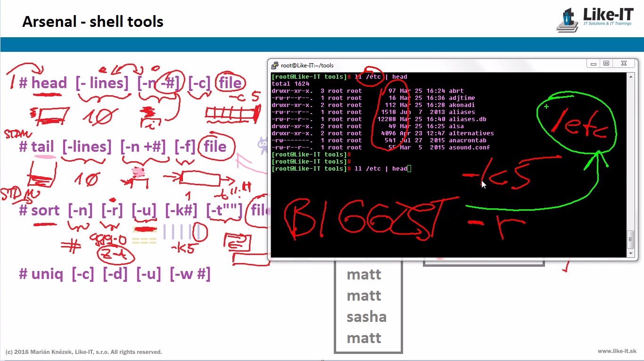
Task: Minimize the root@Like-IT terminal window
Action: [x=594, y=64]
